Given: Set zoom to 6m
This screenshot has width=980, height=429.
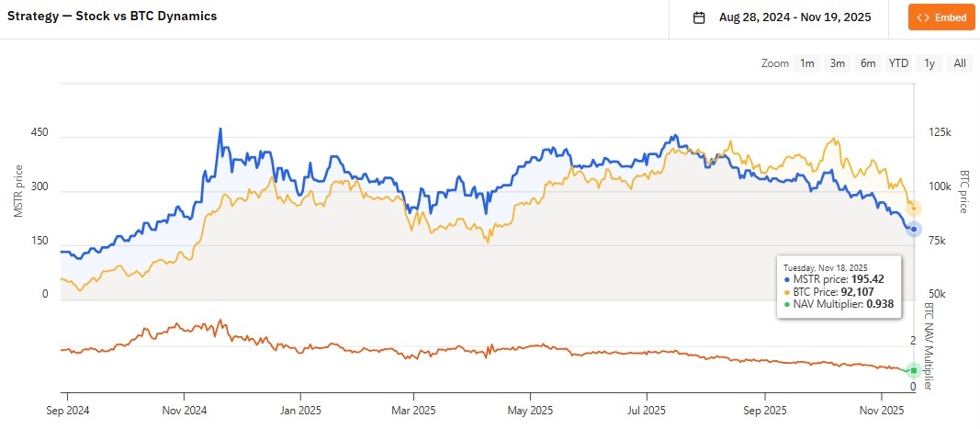Looking at the screenshot, I should (x=868, y=63).
